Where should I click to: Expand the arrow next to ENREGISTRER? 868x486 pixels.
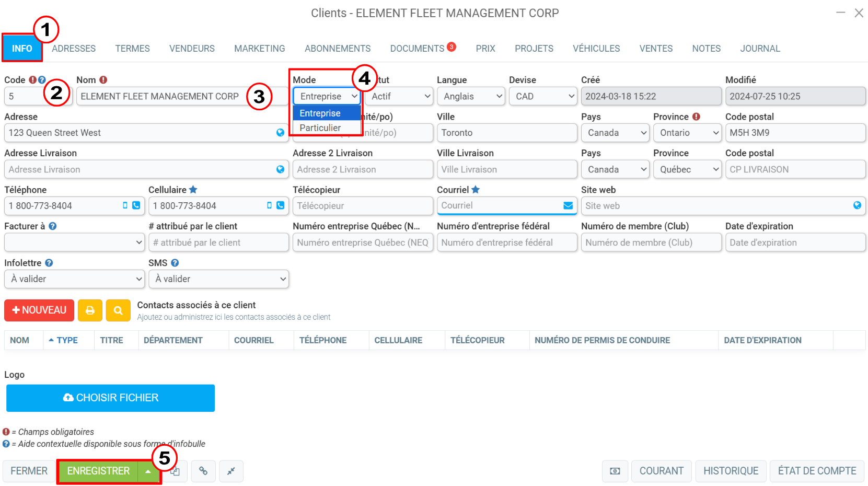[148, 471]
